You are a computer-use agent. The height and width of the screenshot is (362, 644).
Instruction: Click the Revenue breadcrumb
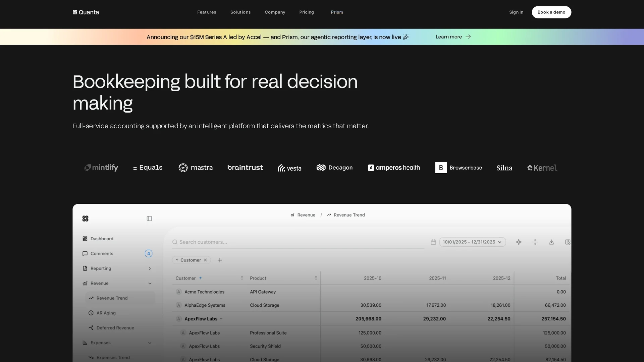point(303,215)
